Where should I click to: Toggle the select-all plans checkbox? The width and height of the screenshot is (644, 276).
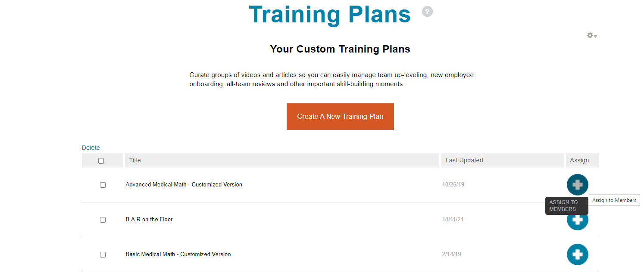click(x=101, y=161)
